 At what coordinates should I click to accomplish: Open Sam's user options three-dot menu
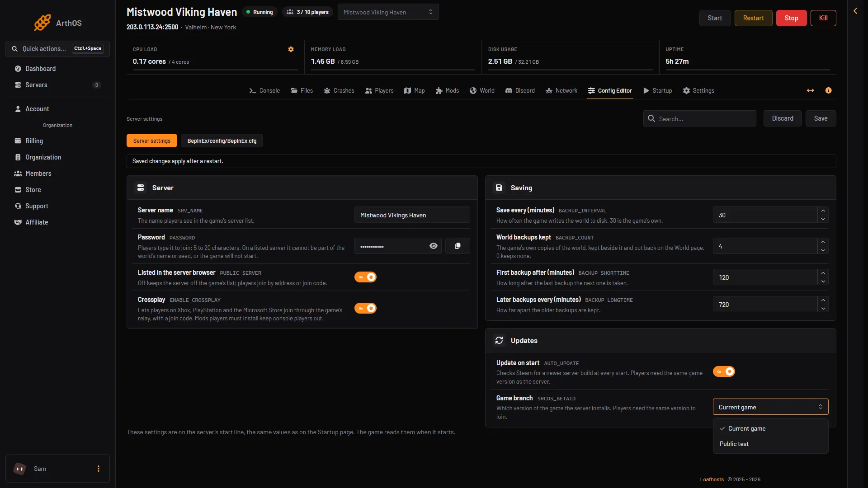pos(99,469)
